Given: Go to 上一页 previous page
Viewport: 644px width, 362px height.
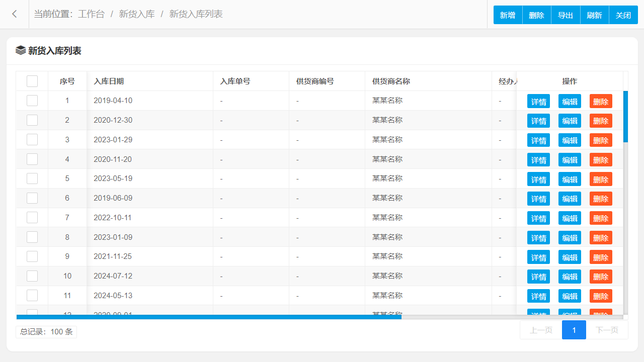Looking at the screenshot, I should tap(541, 330).
